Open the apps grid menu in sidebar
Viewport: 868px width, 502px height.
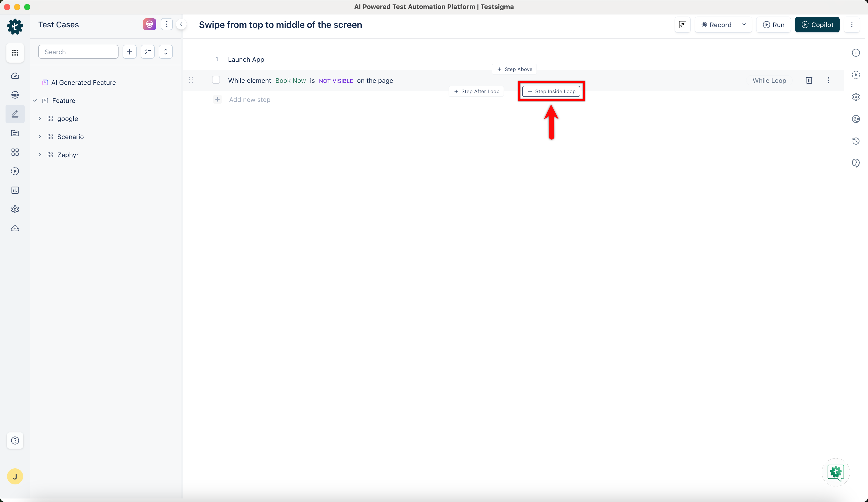15,53
